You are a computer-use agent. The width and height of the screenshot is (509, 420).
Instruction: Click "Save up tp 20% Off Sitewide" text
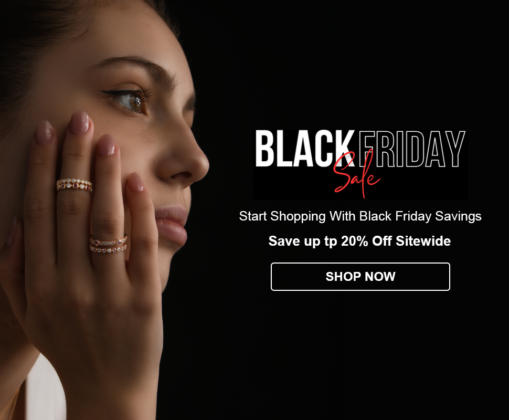tap(359, 241)
